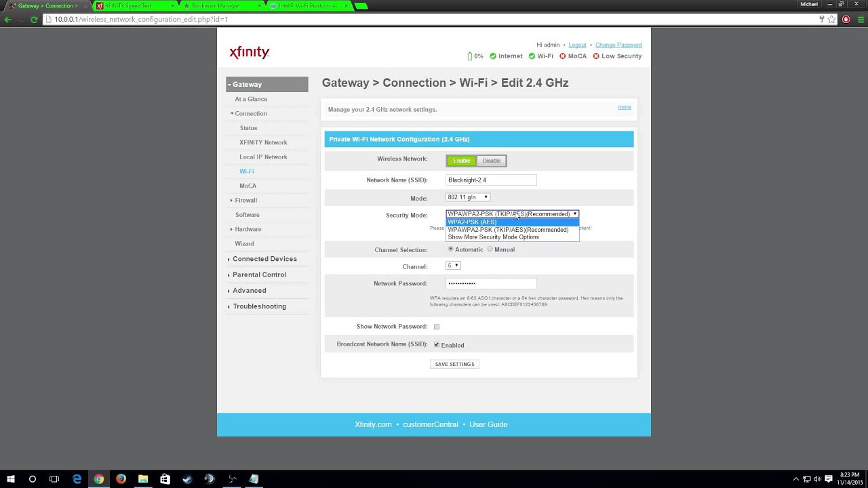Launch Microsoft Edge from taskbar
Screen dimensions: 868x488
[x=77, y=479]
